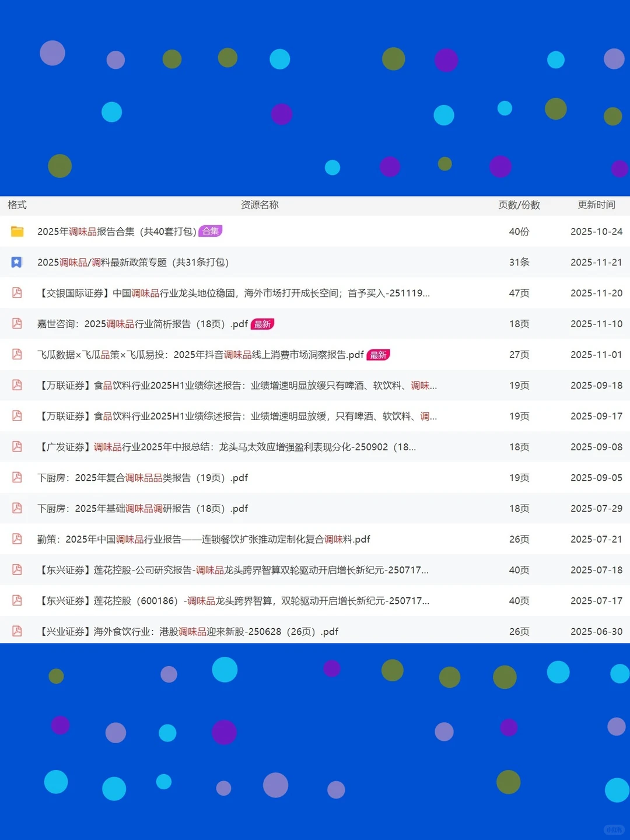Click the 最新 badge next to 嘉世咨询 report
Image resolution: width=630 pixels, height=840 pixels.
coord(262,324)
